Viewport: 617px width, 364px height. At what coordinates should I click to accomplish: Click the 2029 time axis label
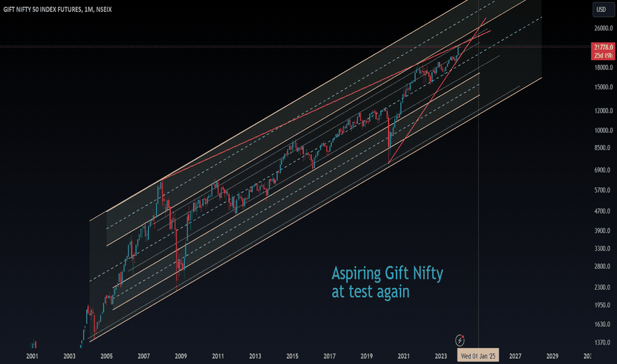(552, 356)
